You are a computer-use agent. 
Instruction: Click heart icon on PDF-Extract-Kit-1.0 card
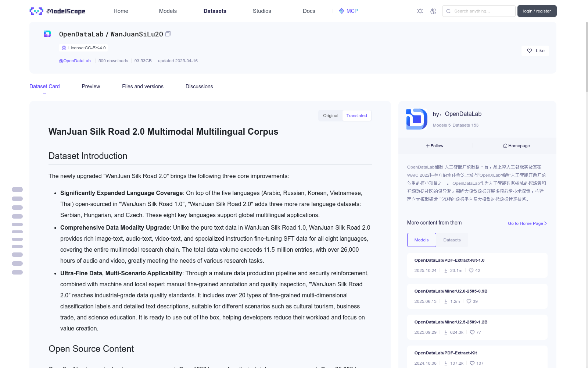pyautogui.click(x=471, y=270)
